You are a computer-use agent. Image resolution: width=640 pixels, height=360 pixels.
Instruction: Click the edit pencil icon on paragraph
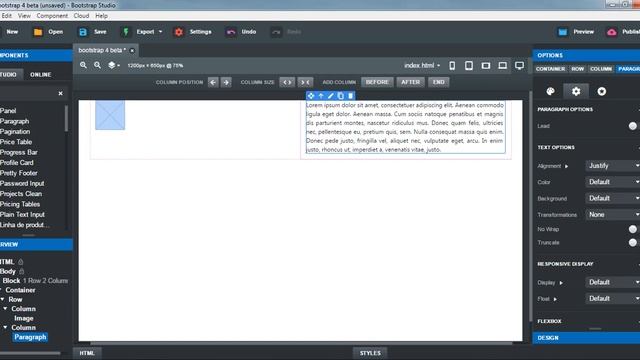coord(331,96)
